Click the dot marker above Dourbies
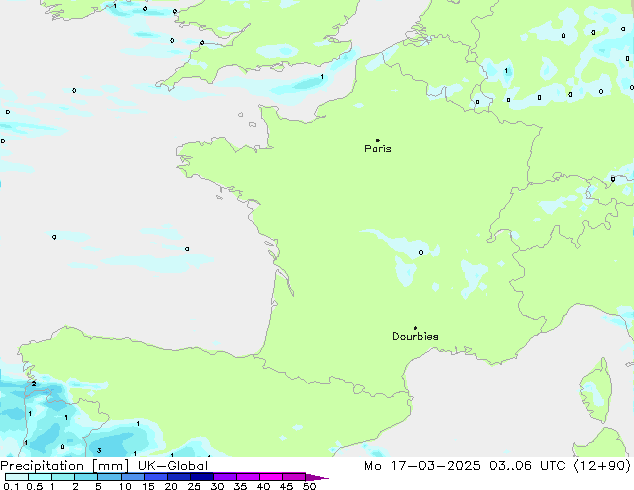Viewport: 634px width, 490px height. point(415,328)
